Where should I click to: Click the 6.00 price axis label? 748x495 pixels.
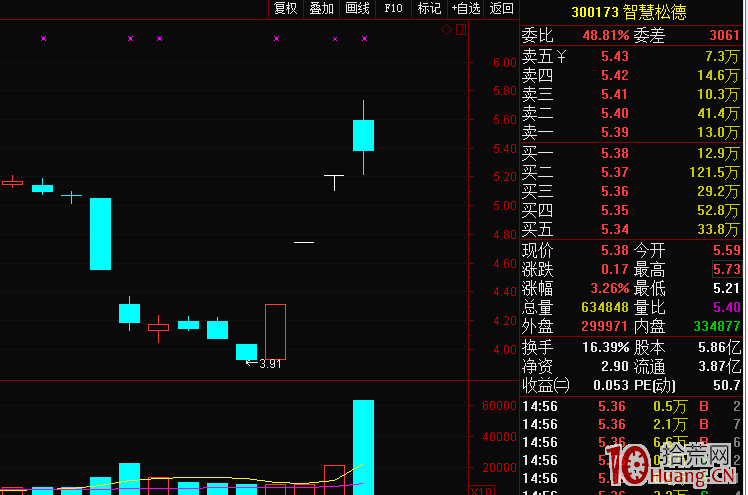click(505, 63)
